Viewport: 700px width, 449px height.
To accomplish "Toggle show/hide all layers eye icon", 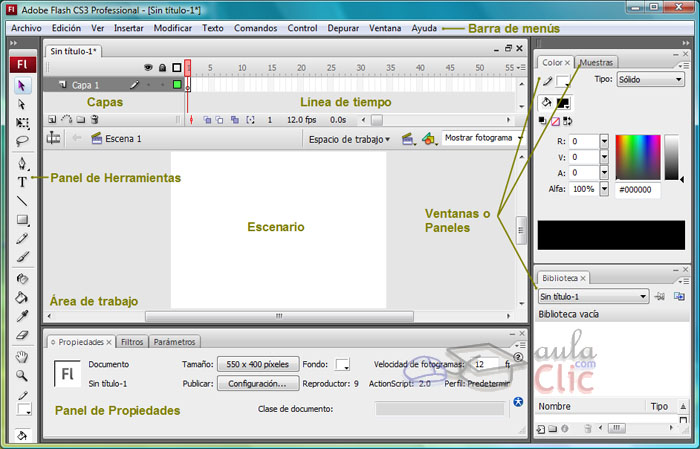I will pyautogui.click(x=148, y=68).
